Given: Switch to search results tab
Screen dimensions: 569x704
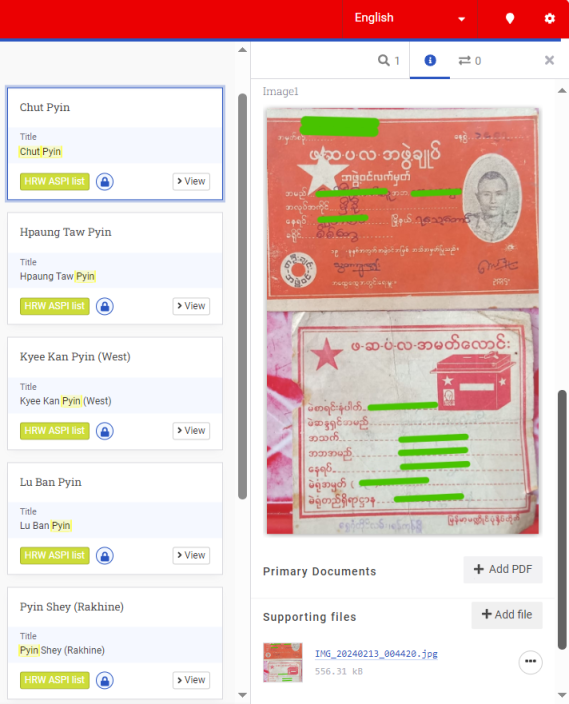Looking at the screenshot, I should (x=388, y=61).
